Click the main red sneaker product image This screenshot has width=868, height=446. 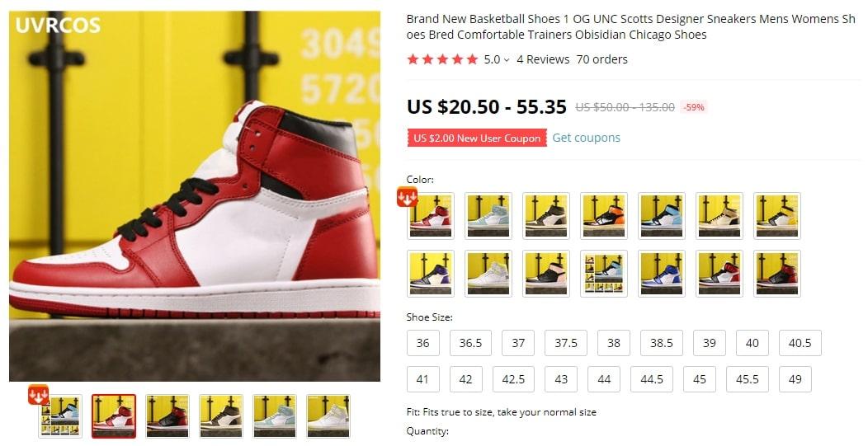(194, 196)
